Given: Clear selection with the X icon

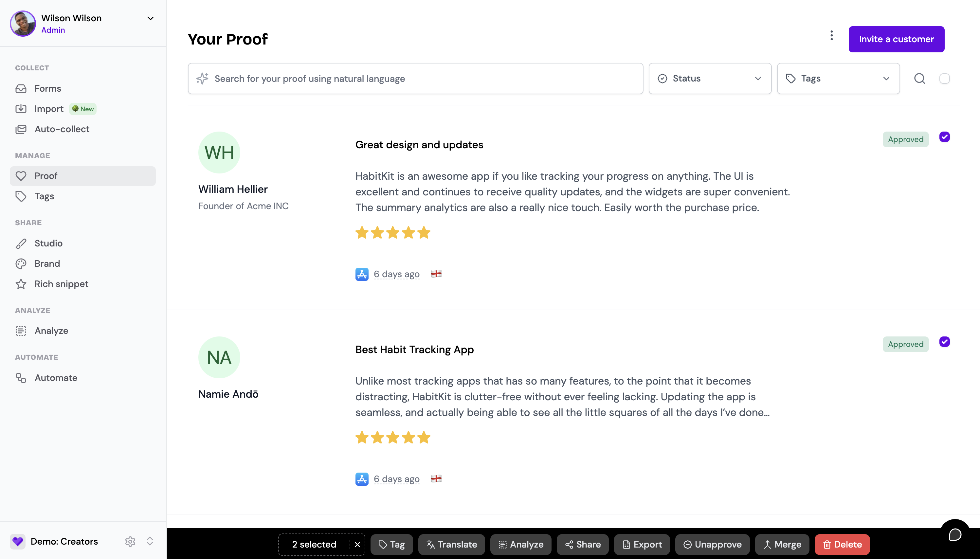Looking at the screenshot, I should (x=357, y=544).
